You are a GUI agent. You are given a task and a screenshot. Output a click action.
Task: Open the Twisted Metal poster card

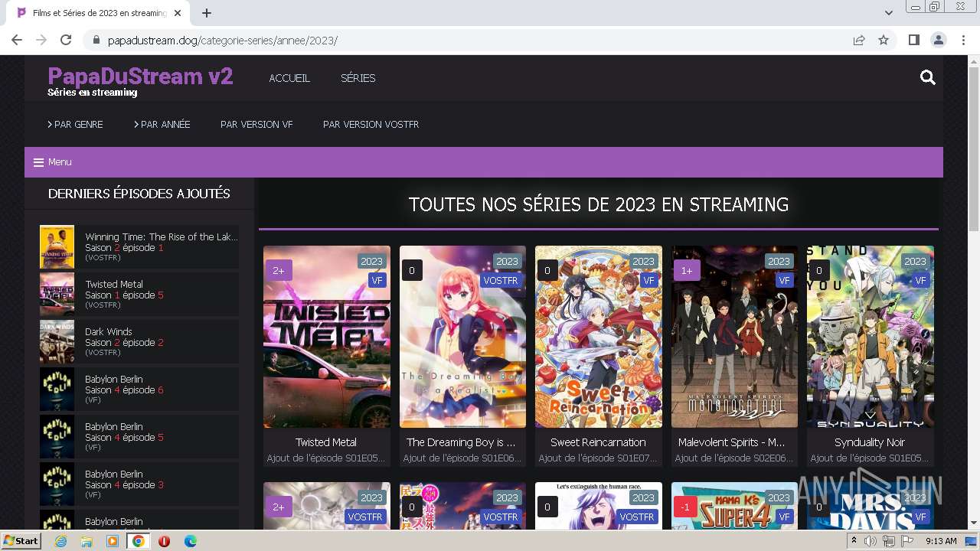click(x=327, y=336)
